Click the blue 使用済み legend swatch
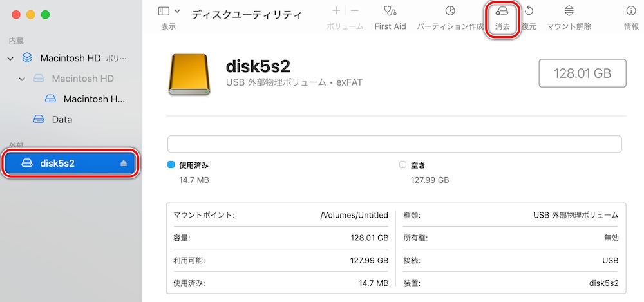 [x=171, y=165]
